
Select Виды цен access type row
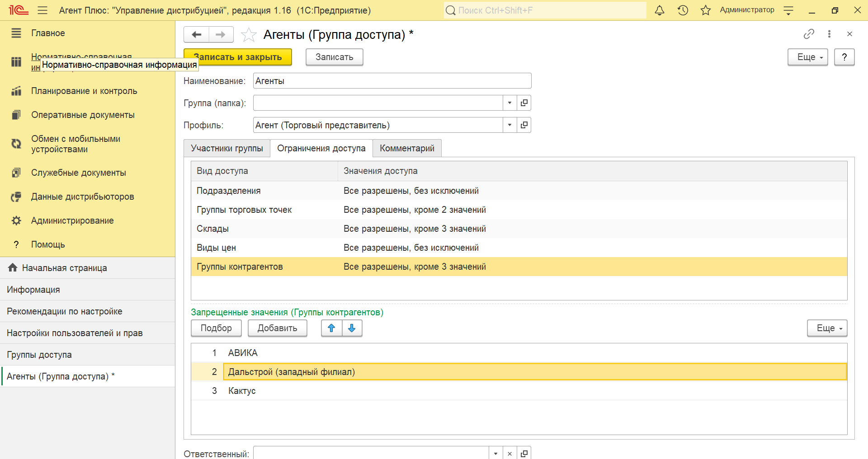(519, 248)
